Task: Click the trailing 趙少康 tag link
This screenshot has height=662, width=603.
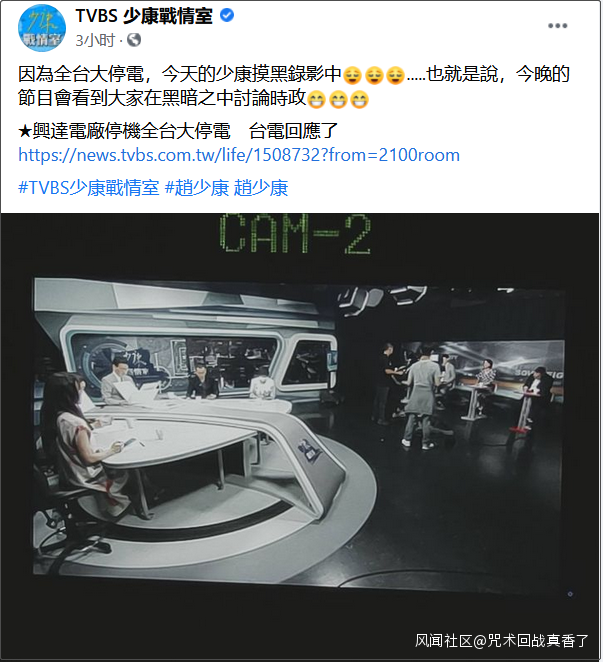Action: (x=261, y=188)
